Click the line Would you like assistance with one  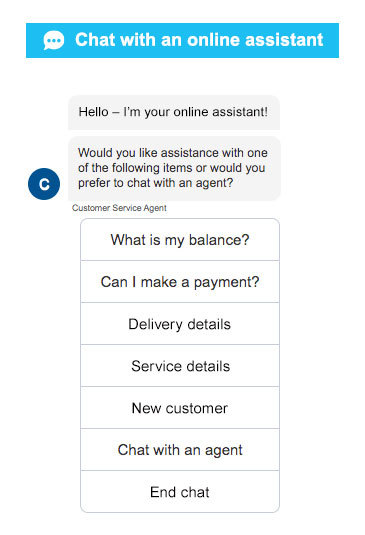click(173, 153)
